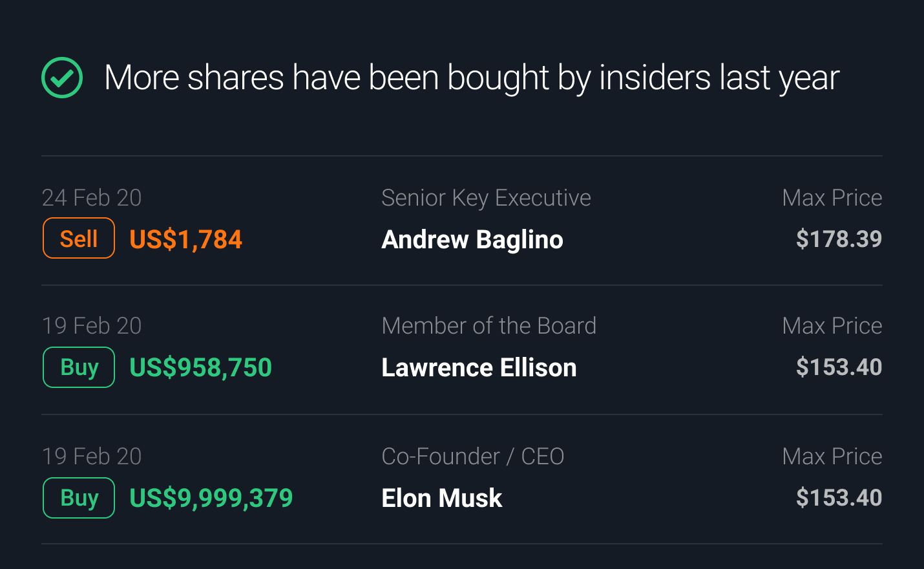924x569 pixels.
Task: Click the US$958,750 buy amount
Action: (200, 367)
